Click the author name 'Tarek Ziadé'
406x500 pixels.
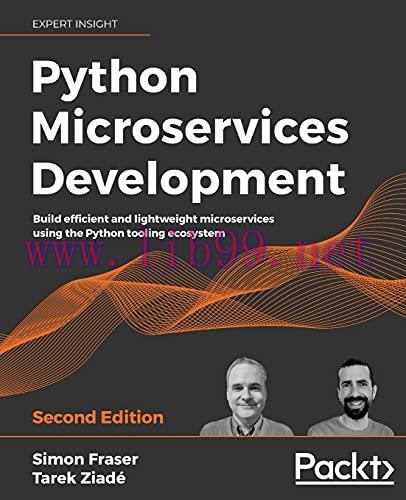click(79, 478)
